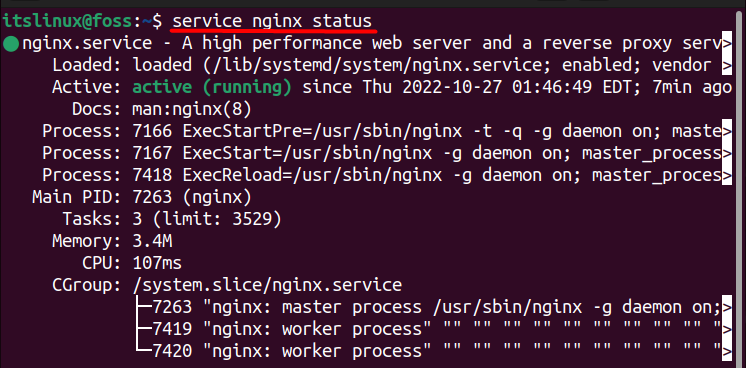Viewport: 746px width, 368px height.
Task: Click truncation arrow on the ExecReload process line
Action: coord(726,175)
